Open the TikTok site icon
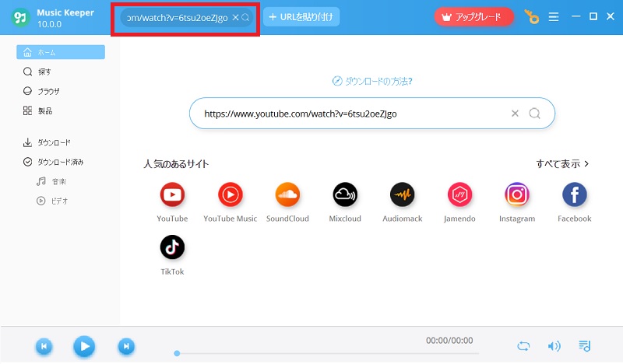This screenshot has width=623, height=364. pyautogui.click(x=172, y=247)
